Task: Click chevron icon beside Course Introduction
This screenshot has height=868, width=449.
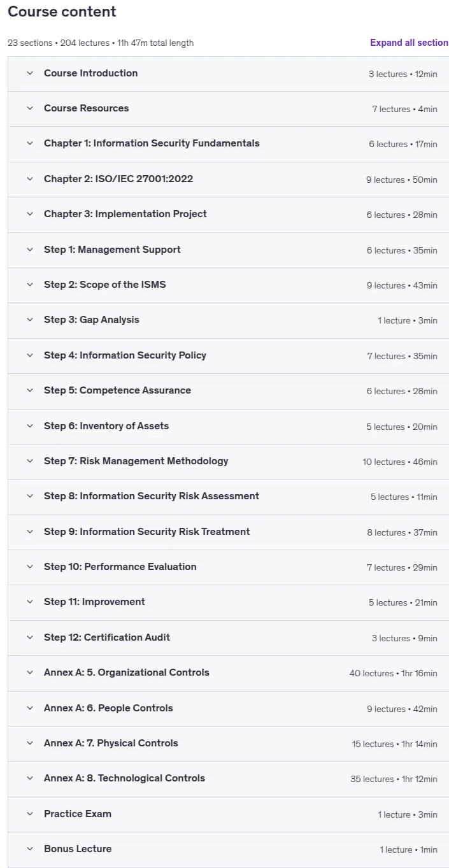Action: 30,73
